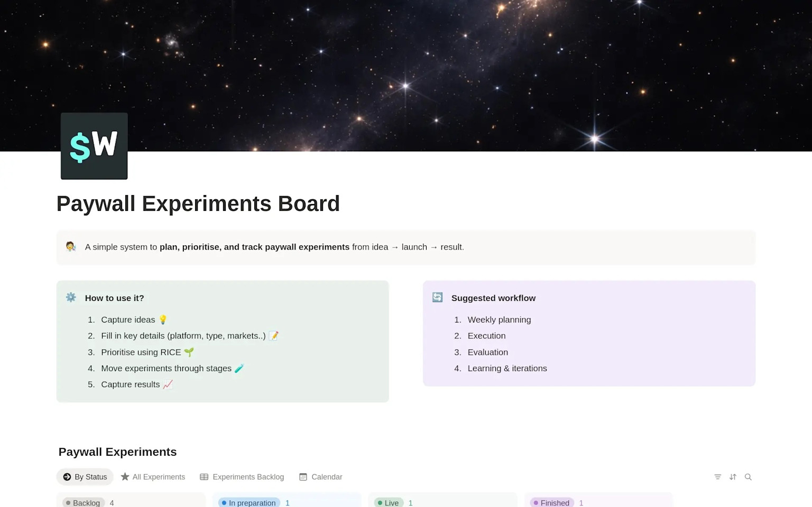Open the Paywall Experiments database title
The height and width of the screenshot is (507, 812).
(117, 452)
